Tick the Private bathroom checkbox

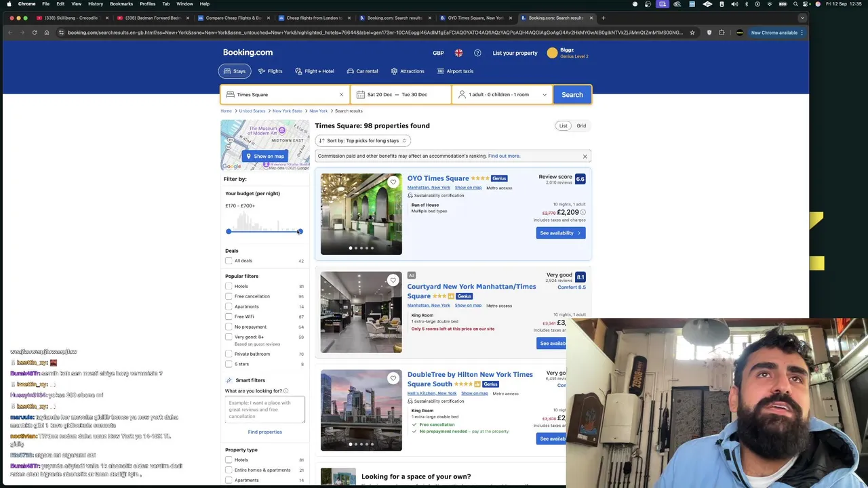229,354
